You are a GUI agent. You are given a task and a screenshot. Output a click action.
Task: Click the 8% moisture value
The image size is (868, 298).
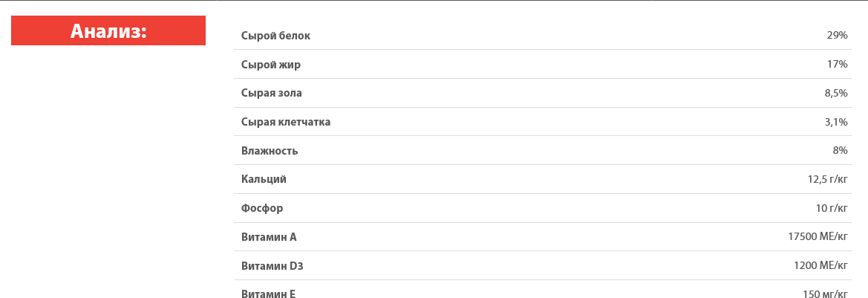pyautogui.click(x=840, y=151)
